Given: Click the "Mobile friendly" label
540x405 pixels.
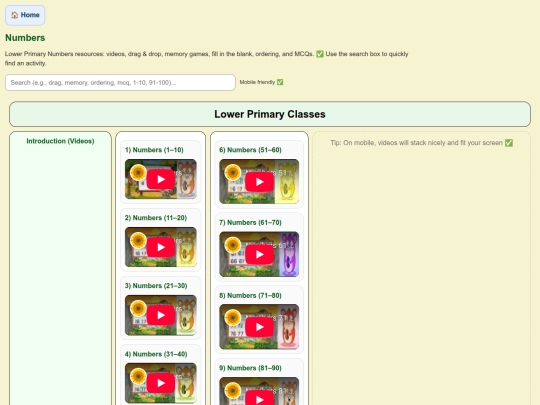Looking at the screenshot, I should coord(257,82).
